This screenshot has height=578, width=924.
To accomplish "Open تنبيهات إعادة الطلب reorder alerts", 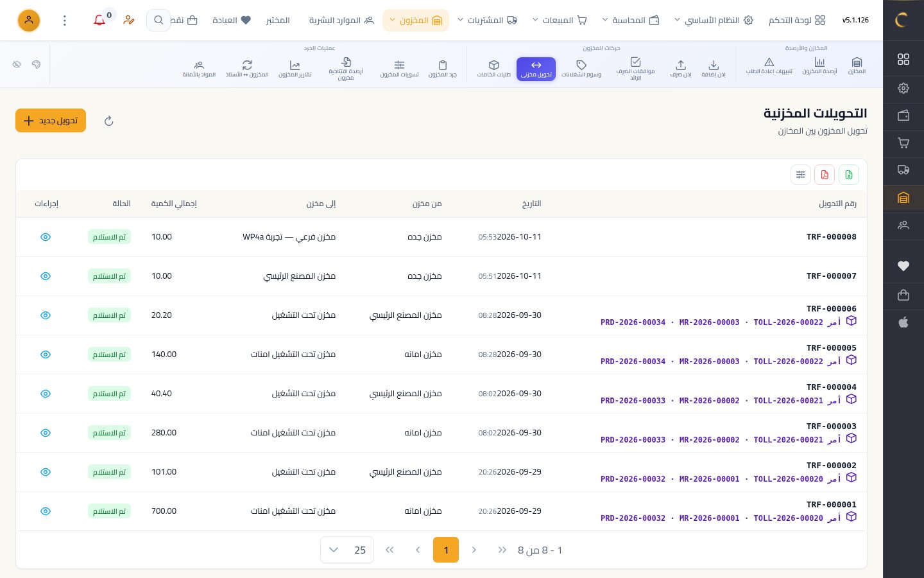I will [769, 66].
